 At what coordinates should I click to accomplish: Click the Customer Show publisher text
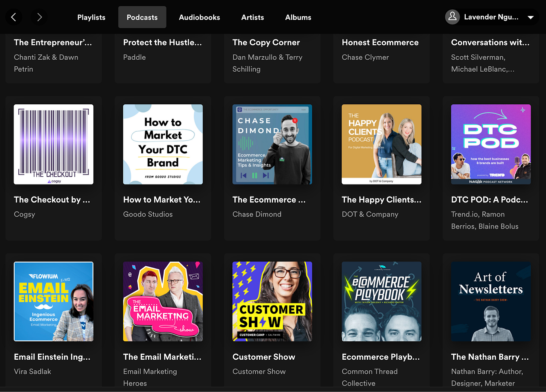259,371
